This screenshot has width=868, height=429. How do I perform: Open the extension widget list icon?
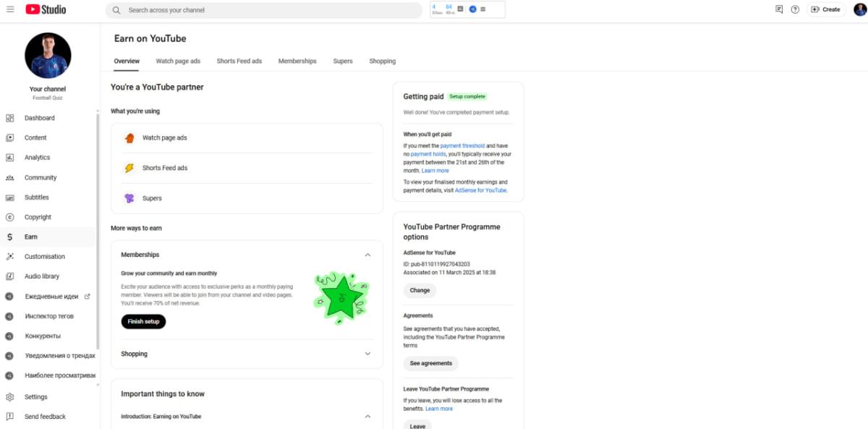pyautogui.click(x=482, y=9)
